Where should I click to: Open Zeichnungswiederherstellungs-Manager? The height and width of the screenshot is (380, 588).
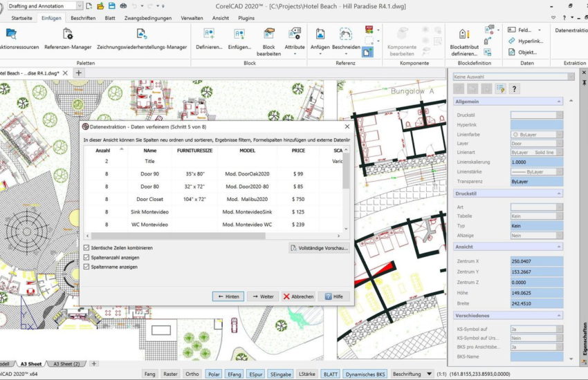point(142,39)
